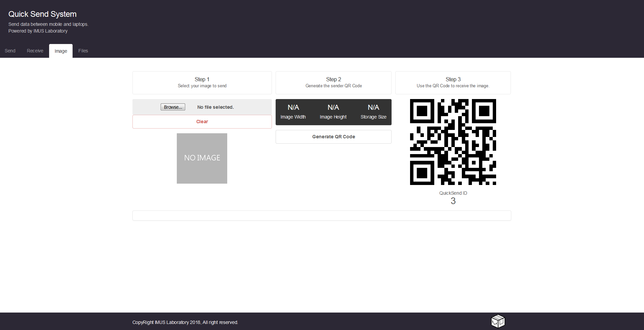Click the Image Height N/A value

(333, 107)
